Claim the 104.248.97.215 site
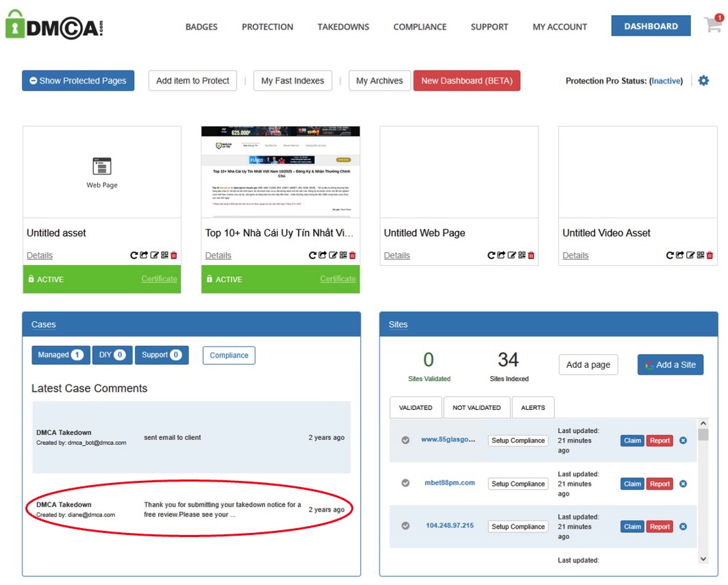 (x=632, y=527)
